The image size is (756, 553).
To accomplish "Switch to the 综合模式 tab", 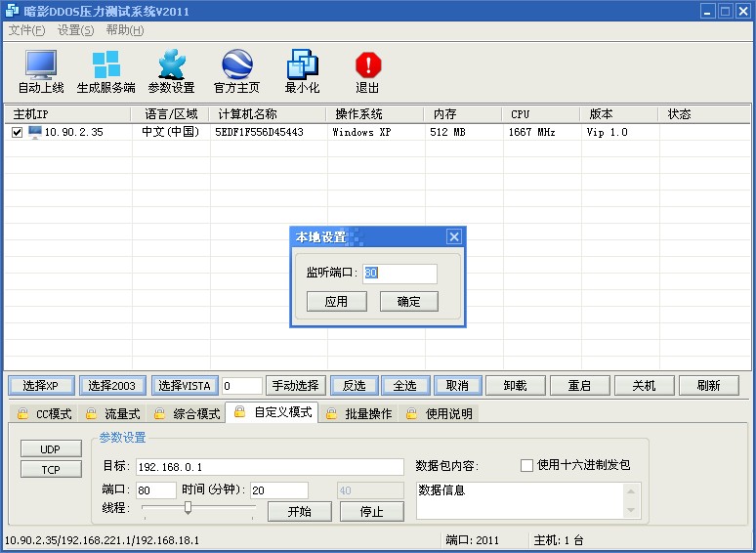I will (195, 413).
